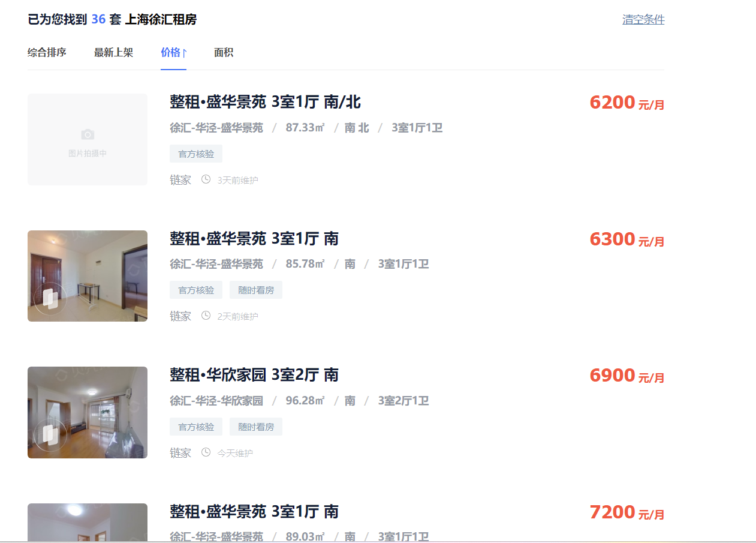Click clock icon beside 3天前维护
This screenshot has width=756, height=543.
[x=206, y=179]
